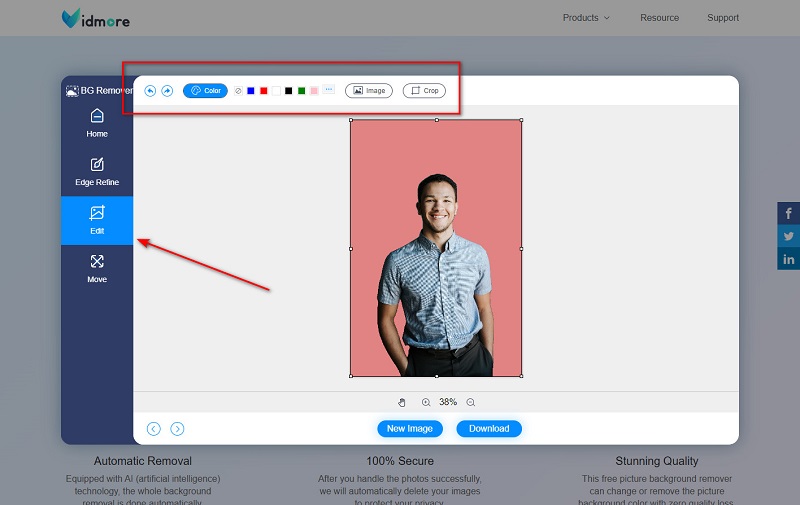Viewport: 800px width, 505px height.
Task: Expand the Products dropdown menu
Action: (x=586, y=18)
